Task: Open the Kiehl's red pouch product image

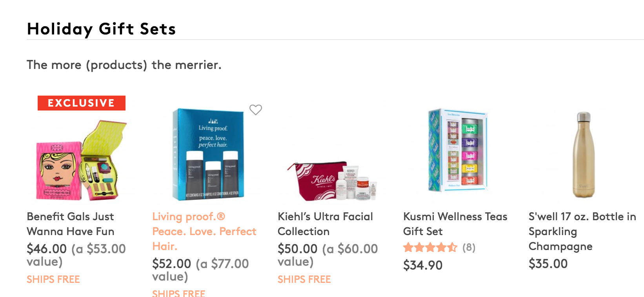Action: pyautogui.click(x=332, y=180)
